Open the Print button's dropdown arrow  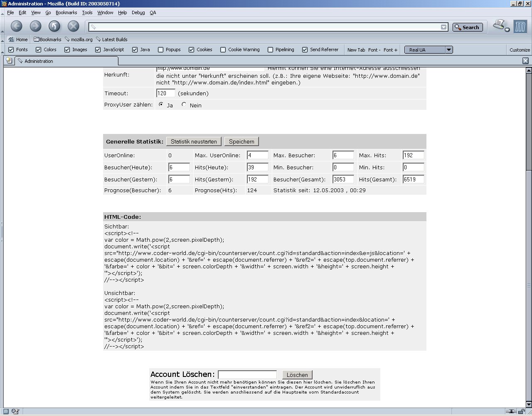pos(507,30)
